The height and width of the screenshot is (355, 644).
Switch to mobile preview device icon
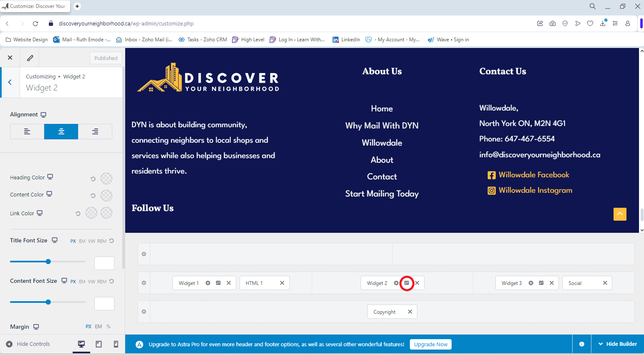pos(116,344)
